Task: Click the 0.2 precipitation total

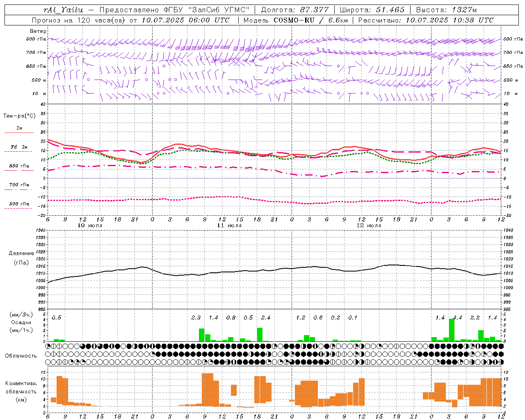Action: tap(336, 317)
